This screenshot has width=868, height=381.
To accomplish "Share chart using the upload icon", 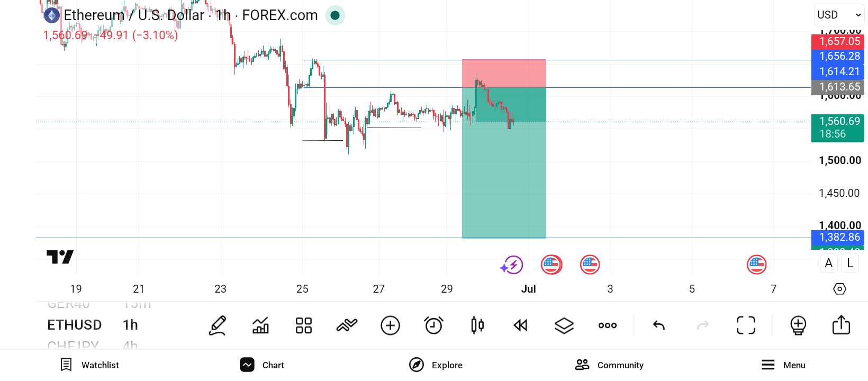I will click(x=841, y=325).
